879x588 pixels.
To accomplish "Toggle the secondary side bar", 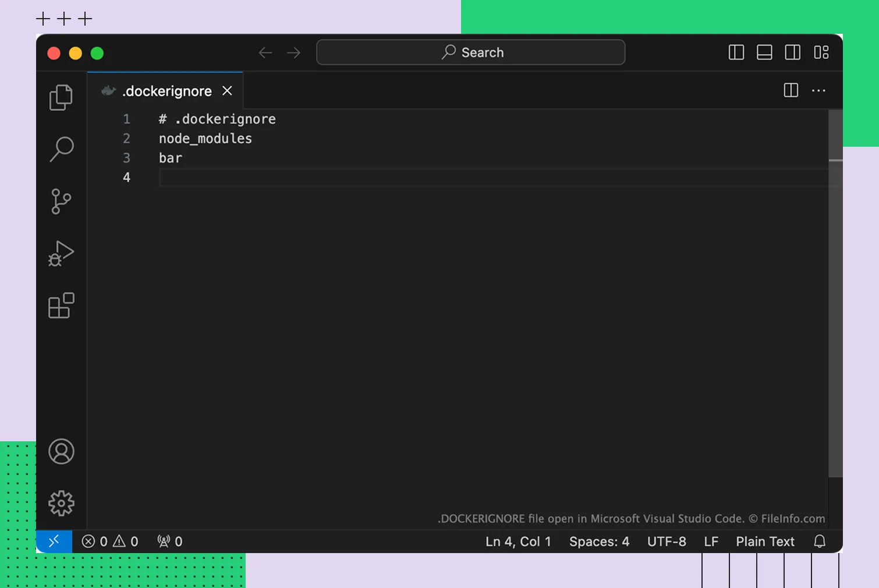I will pyautogui.click(x=792, y=52).
